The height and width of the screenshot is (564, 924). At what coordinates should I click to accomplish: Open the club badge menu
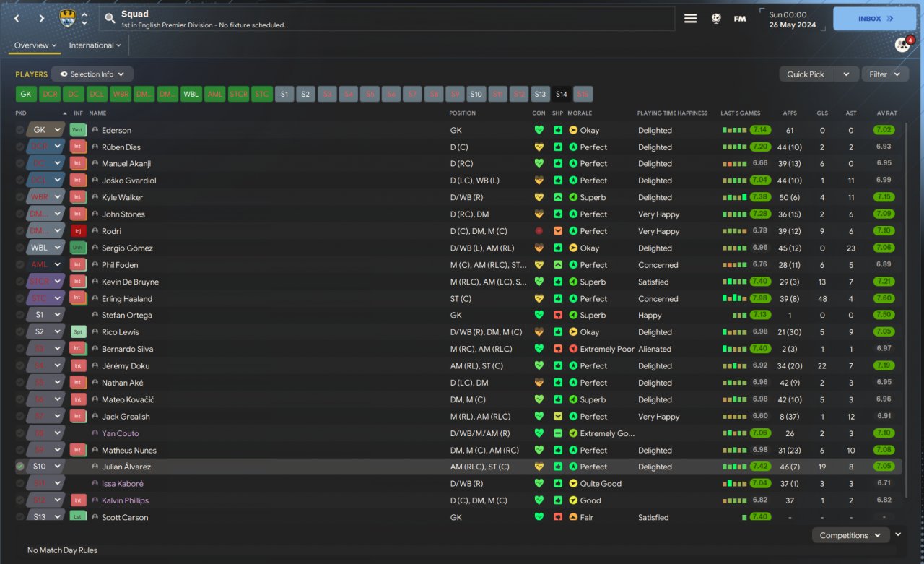pyautogui.click(x=67, y=18)
